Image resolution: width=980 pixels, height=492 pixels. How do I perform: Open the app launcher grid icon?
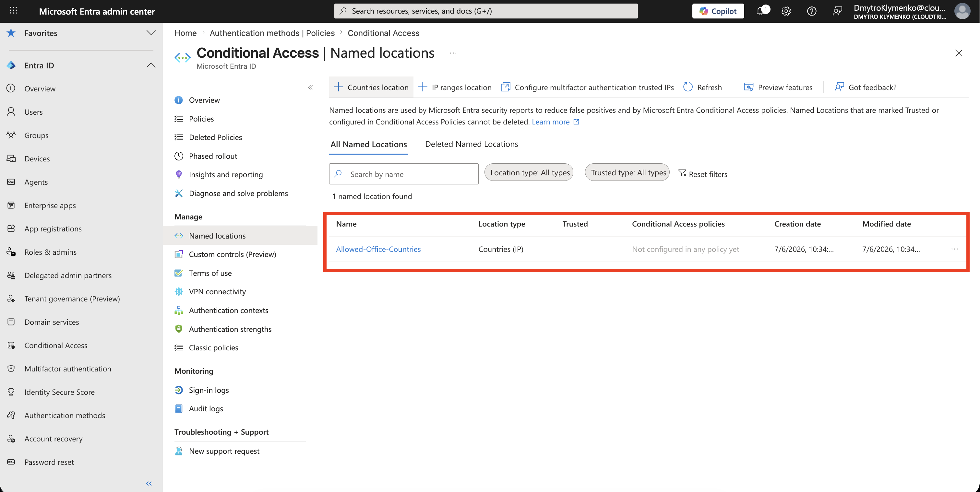13,11
